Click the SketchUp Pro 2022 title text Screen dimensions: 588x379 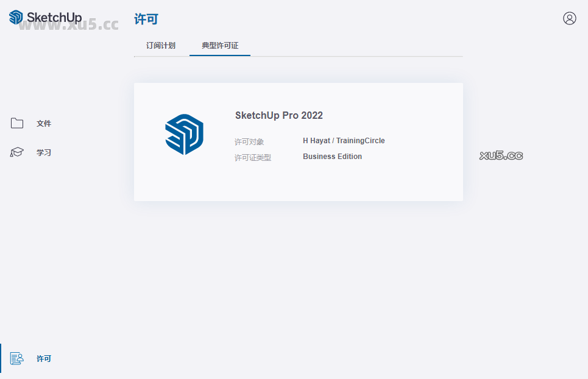278,115
